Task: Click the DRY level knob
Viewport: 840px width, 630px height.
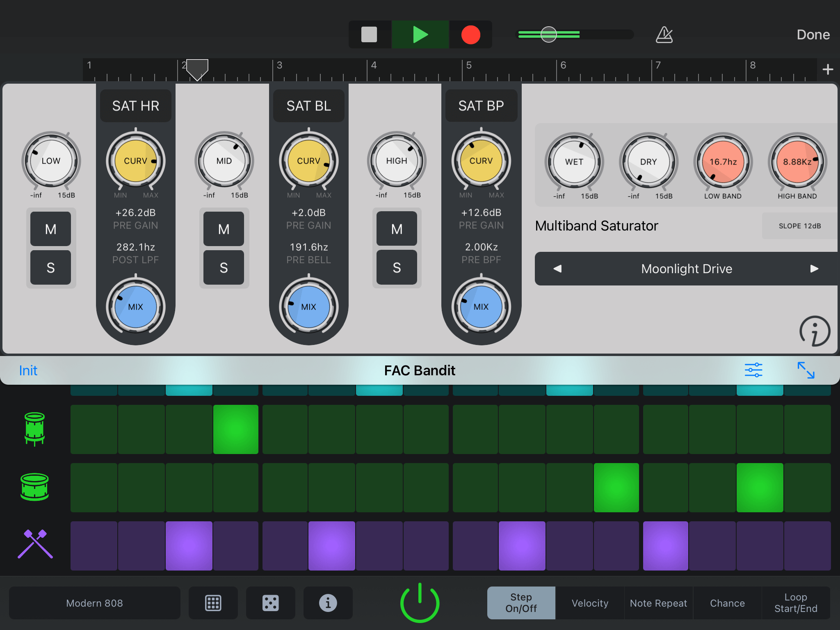Action: [x=648, y=162]
